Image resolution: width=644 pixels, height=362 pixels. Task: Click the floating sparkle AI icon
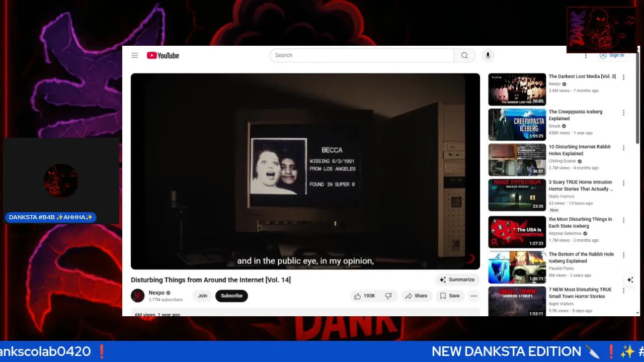tap(630, 280)
